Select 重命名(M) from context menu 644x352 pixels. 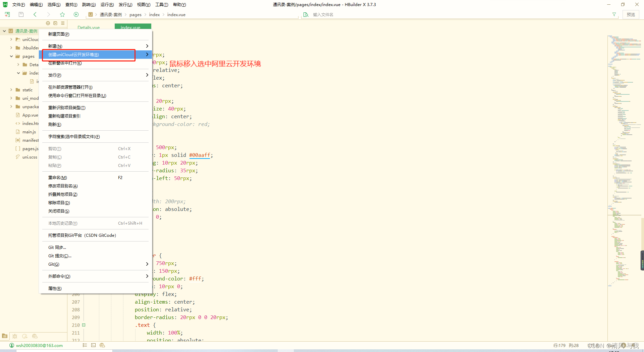coord(96,177)
